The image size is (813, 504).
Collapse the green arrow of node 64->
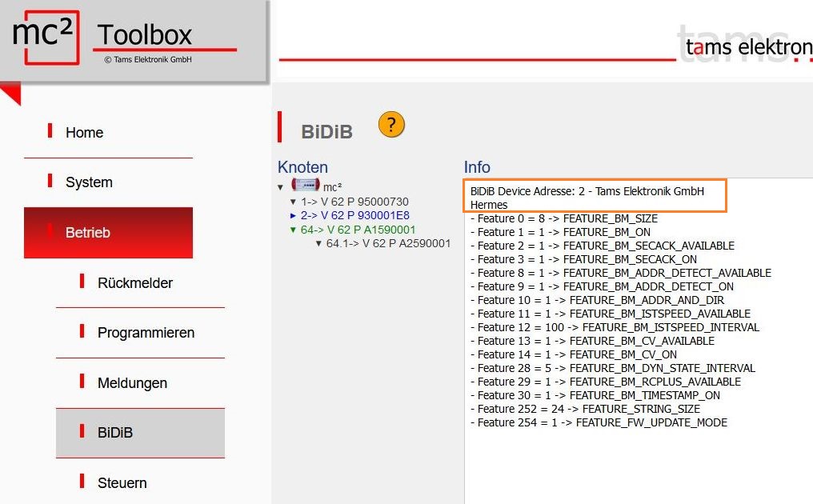[x=294, y=230]
